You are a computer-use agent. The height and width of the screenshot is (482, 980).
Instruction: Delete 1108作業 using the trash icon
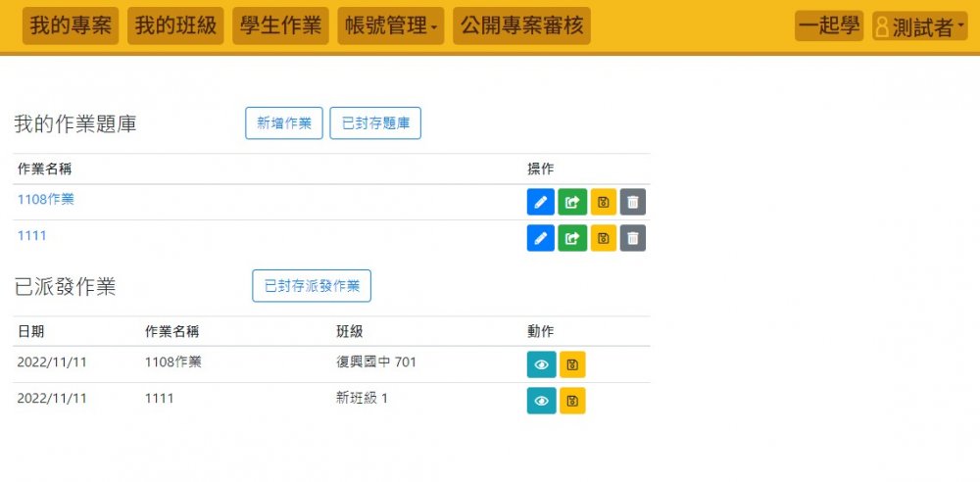click(633, 203)
